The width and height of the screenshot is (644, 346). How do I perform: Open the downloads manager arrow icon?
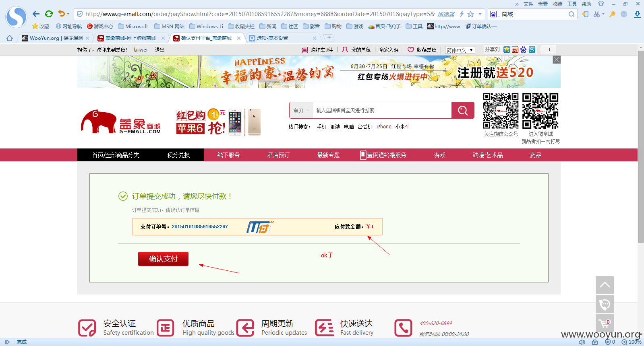coord(637,14)
